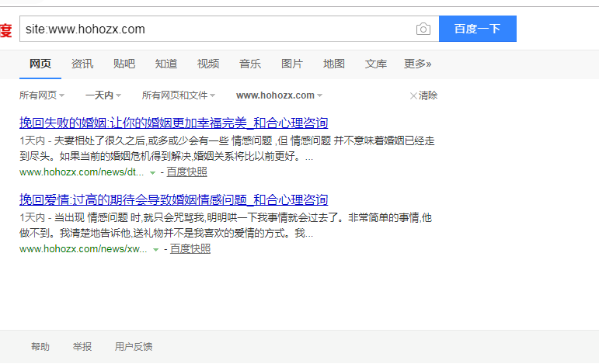Switch to the 资讯 tab
Viewport: 599px width, 364px height.
(x=82, y=64)
